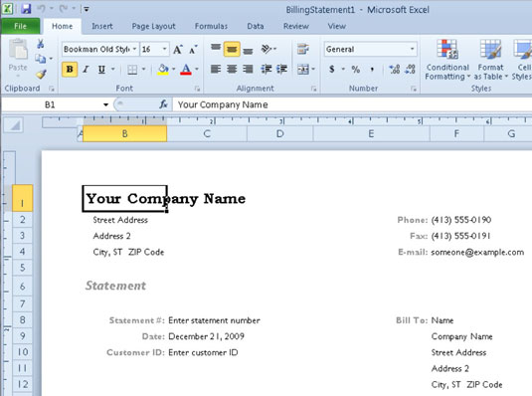The width and height of the screenshot is (532, 396).
Task: Toggle Italic formatting
Action: coord(86,70)
